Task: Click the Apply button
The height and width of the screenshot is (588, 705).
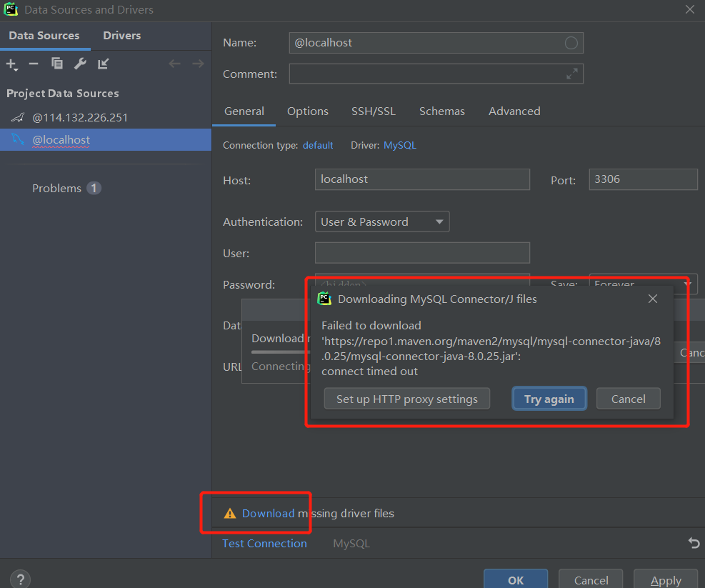Action: [x=666, y=580]
